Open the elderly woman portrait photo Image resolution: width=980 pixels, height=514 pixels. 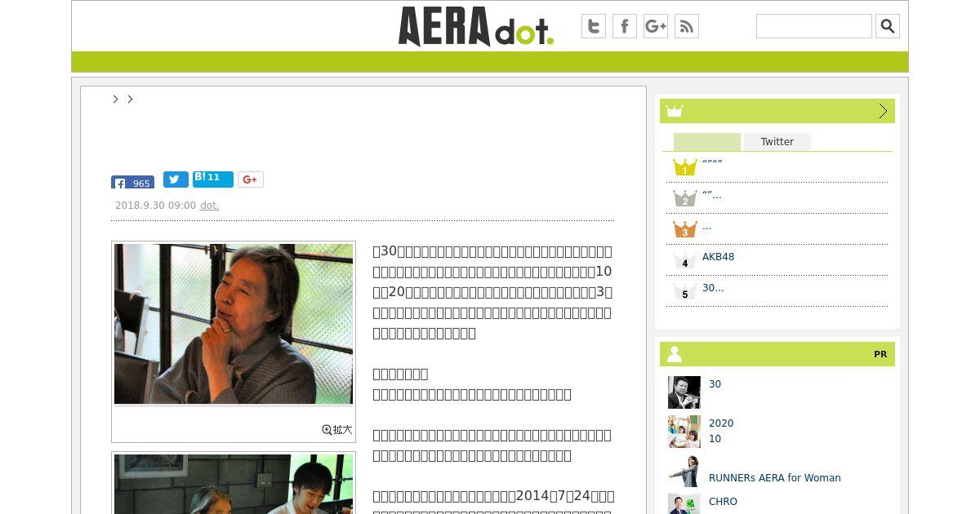(x=234, y=324)
